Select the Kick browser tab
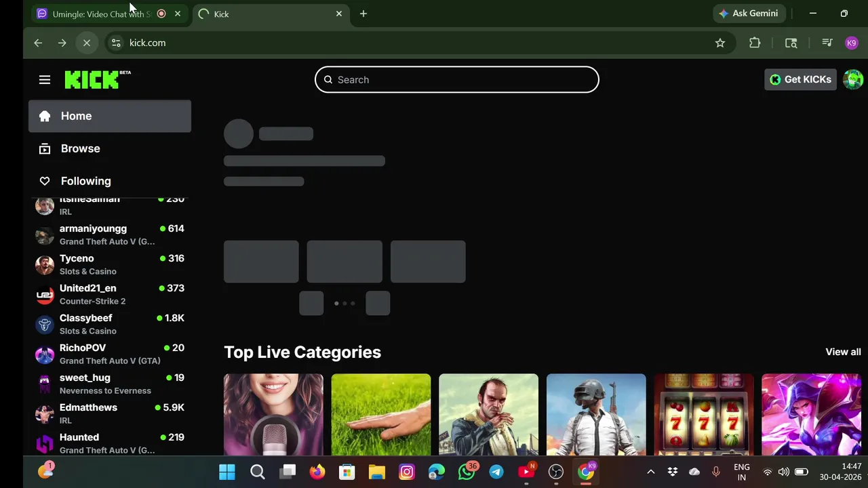 pos(271,14)
